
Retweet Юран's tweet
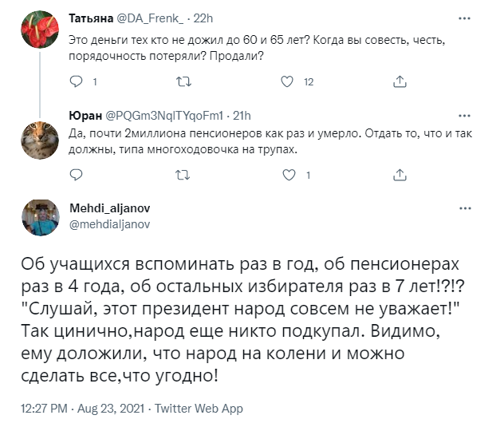(x=183, y=174)
